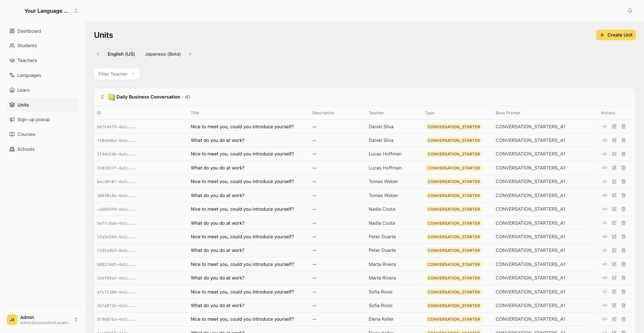Image resolution: width=644 pixels, height=333 pixels.
Task: Delete the b0827dd5 unit row
Action: tap(623, 264)
